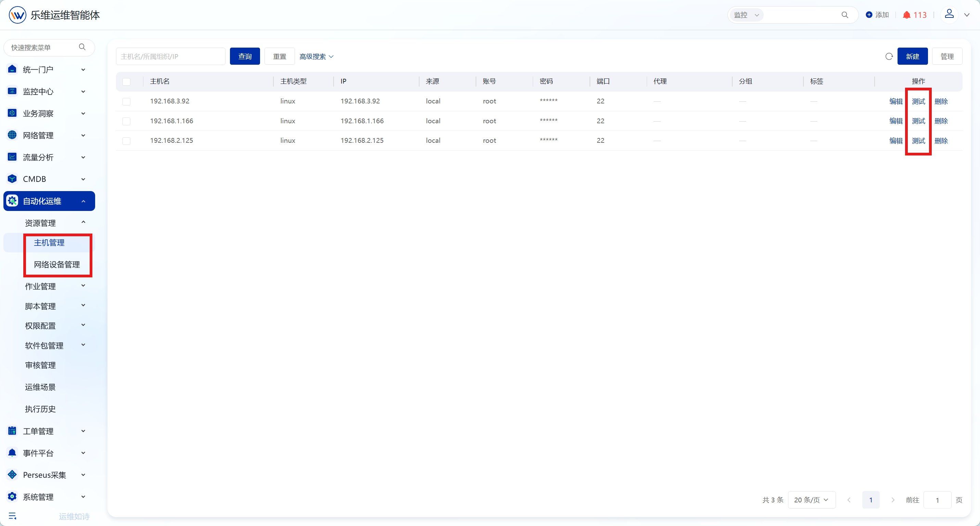Check the box for host 192.168.1.166
The height and width of the screenshot is (526, 980).
pos(126,121)
